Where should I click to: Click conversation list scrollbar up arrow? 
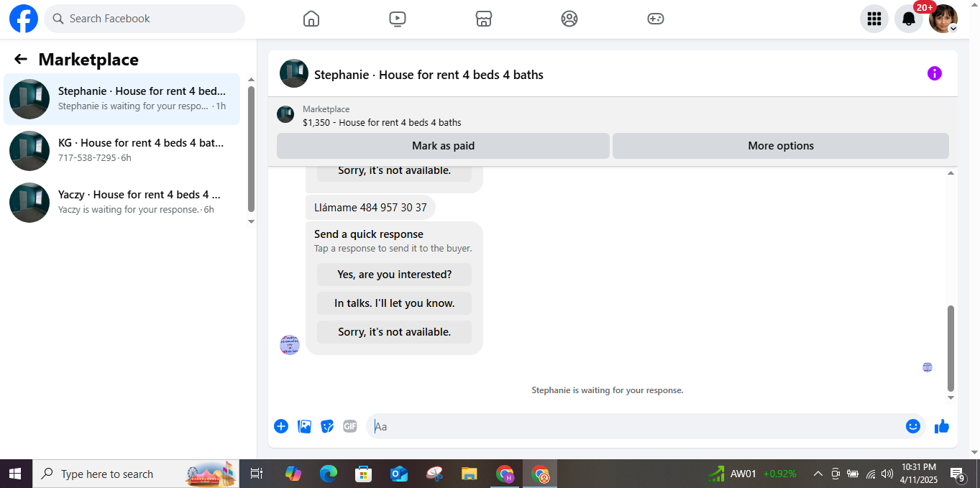coord(251,80)
